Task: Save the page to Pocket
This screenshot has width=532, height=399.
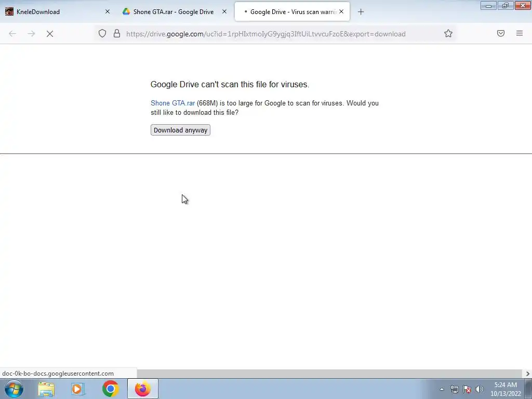Action: tap(501, 33)
